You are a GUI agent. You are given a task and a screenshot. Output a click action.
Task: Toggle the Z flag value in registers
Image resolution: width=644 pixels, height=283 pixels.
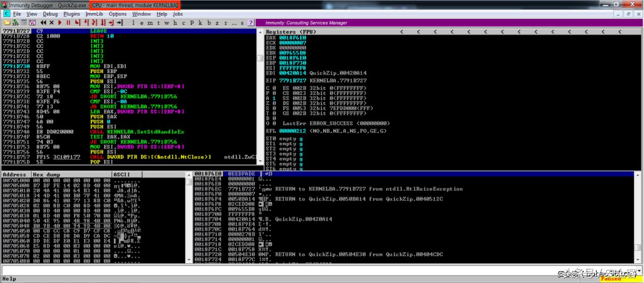[274, 103]
